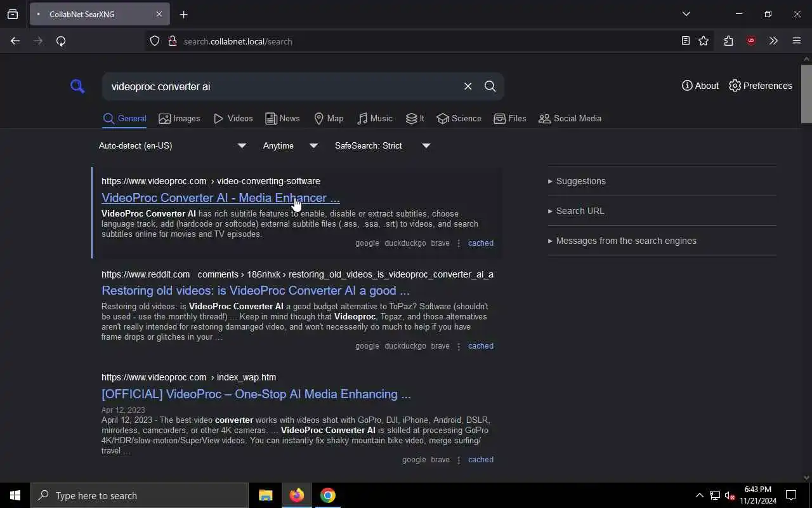Go back with the browser back arrow
The image size is (812, 508).
coord(15,41)
